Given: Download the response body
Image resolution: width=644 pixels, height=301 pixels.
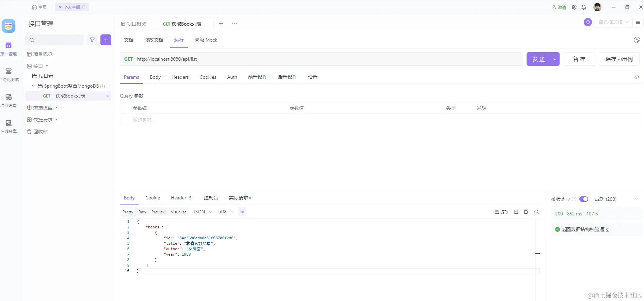Looking at the screenshot, I should pos(516,212).
